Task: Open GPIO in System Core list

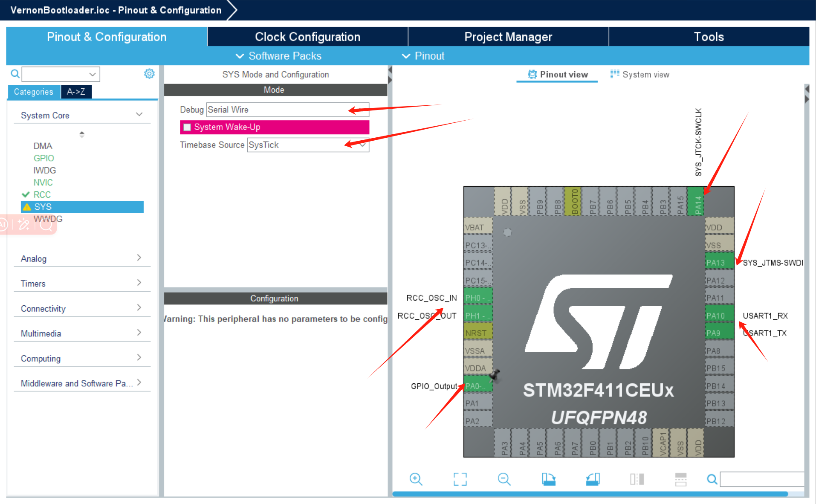Action: pos(43,158)
